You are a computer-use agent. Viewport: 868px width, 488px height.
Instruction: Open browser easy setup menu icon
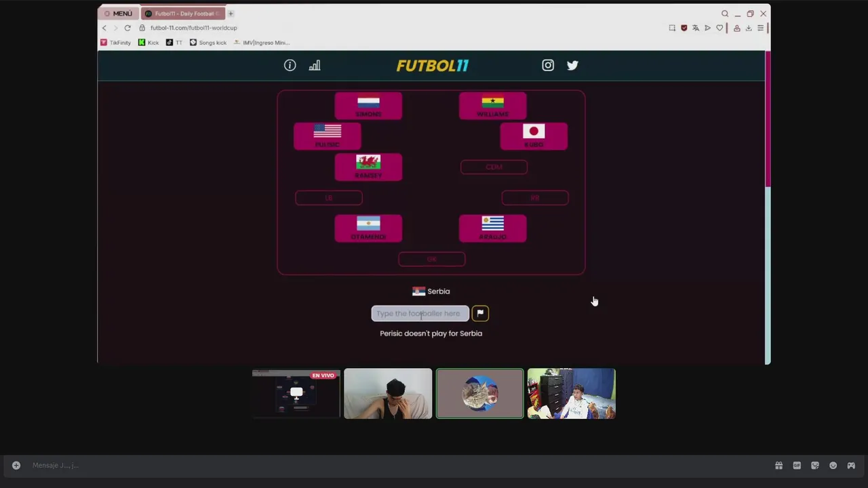coord(760,28)
